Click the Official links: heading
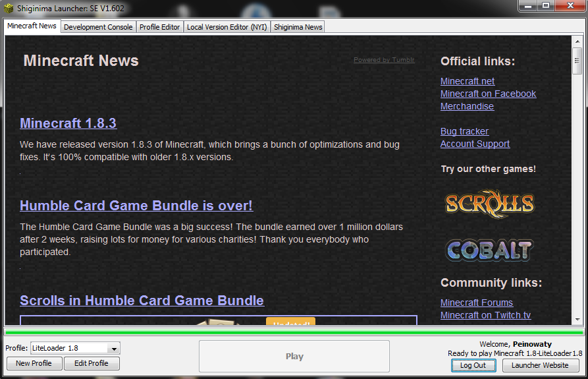Image resolution: width=588 pixels, height=379 pixels. [478, 61]
